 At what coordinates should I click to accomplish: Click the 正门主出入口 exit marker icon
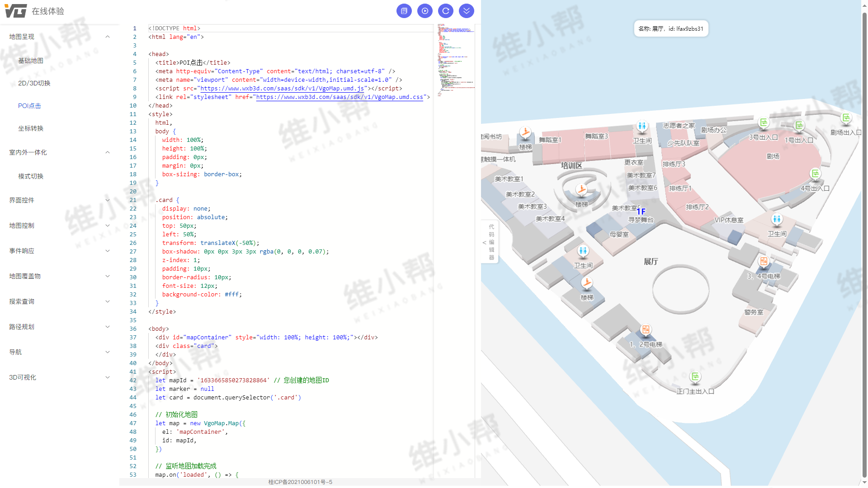coord(695,377)
